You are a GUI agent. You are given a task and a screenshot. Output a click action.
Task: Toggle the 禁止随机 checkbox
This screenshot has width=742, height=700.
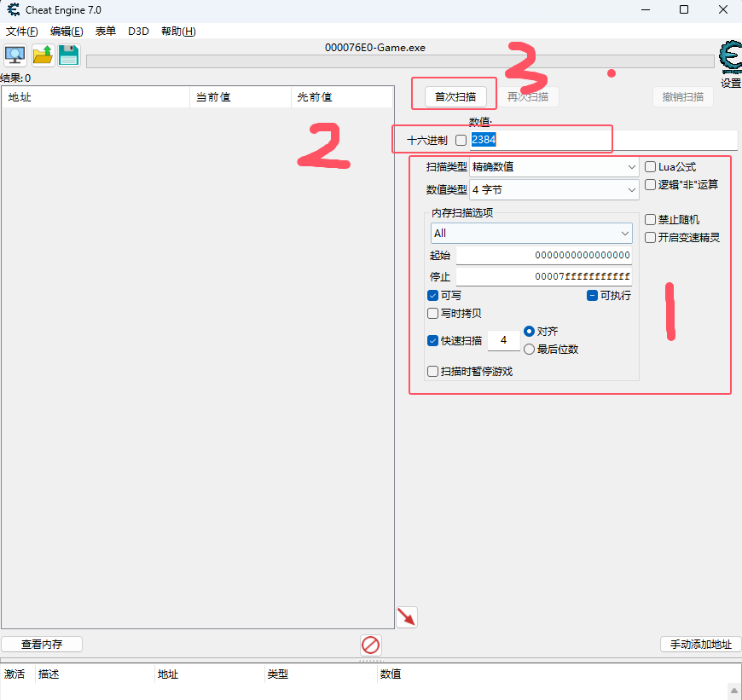(650, 219)
